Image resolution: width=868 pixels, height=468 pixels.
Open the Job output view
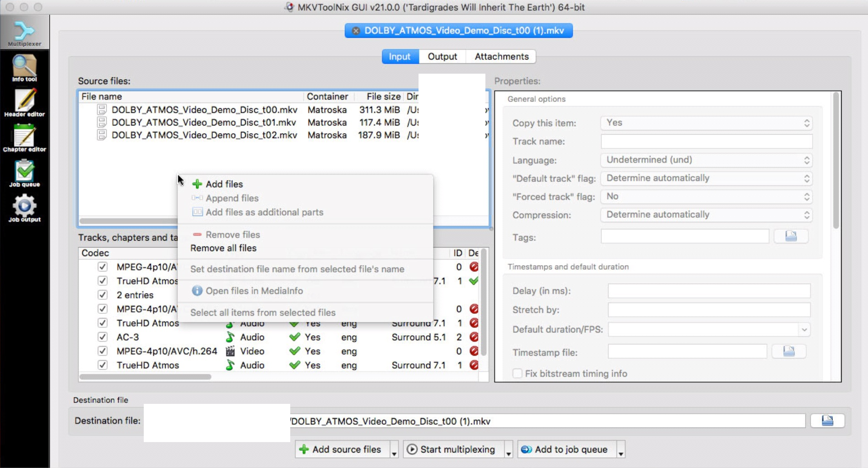25,208
